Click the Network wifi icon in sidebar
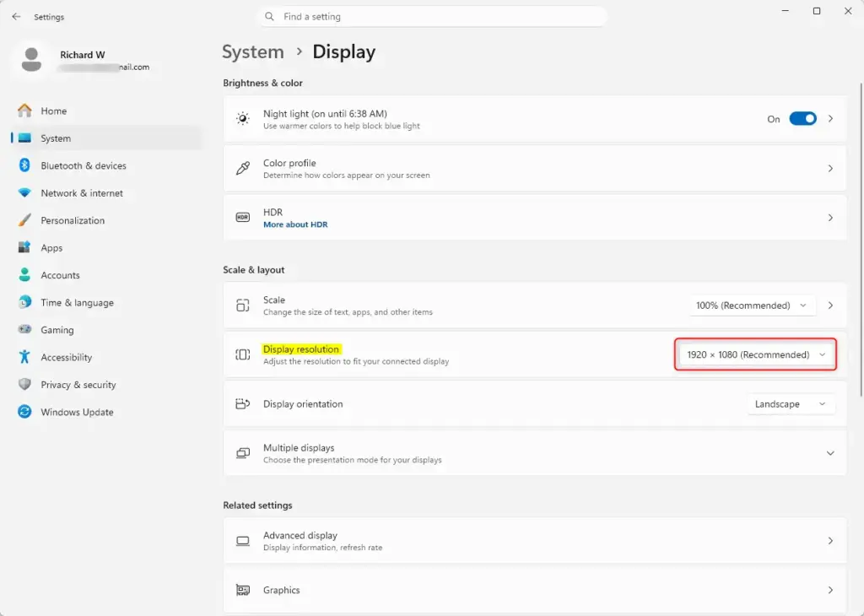The width and height of the screenshot is (864, 616). tap(24, 193)
